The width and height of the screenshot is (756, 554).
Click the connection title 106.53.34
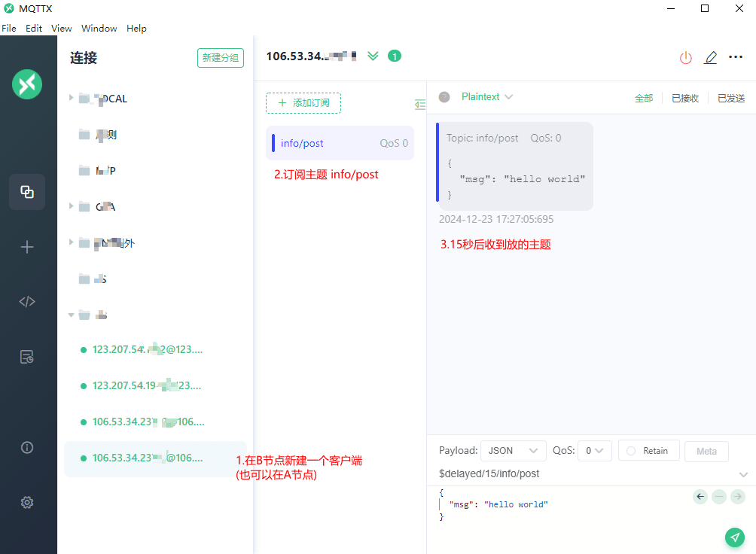tap(312, 56)
